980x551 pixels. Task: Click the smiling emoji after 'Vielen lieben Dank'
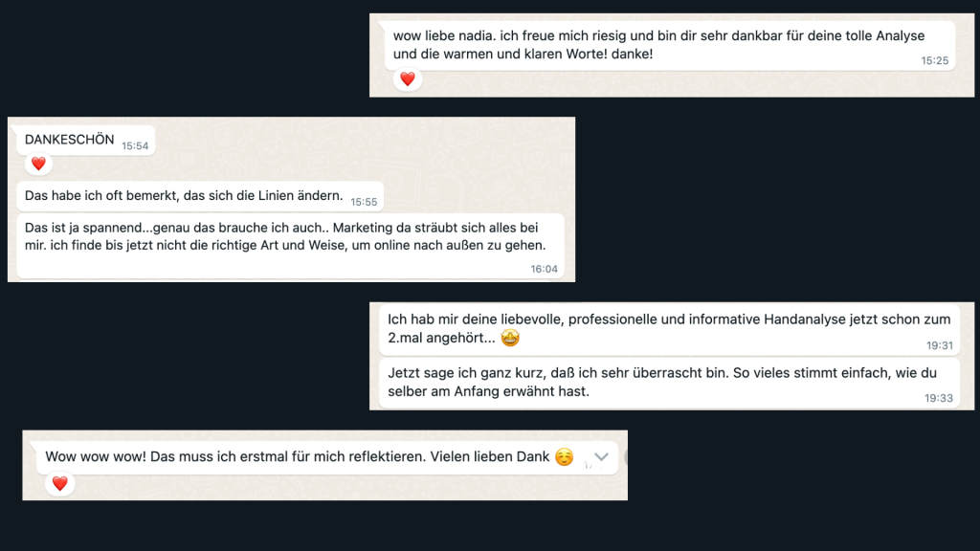click(564, 457)
